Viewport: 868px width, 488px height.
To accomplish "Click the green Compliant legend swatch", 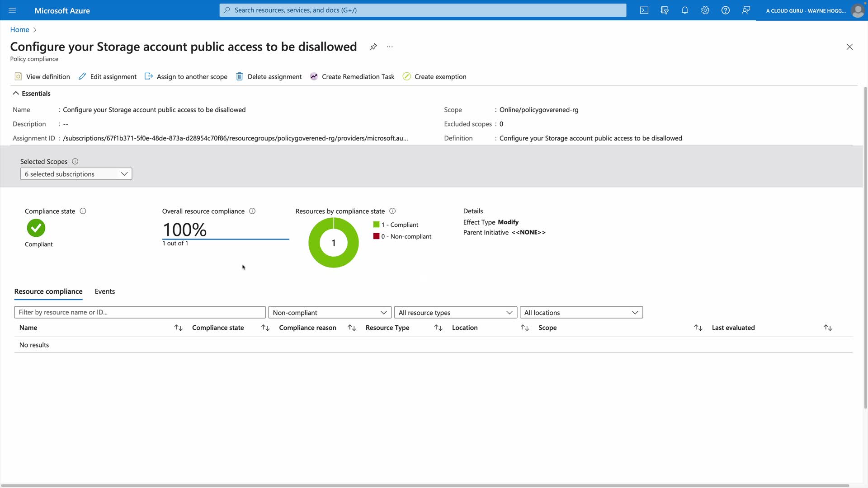I will click(376, 225).
